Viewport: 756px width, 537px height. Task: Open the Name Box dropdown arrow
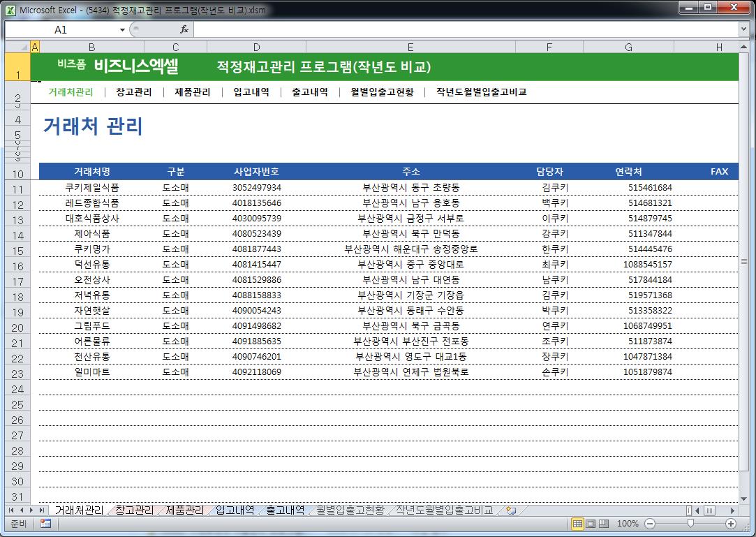[x=123, y=30]
